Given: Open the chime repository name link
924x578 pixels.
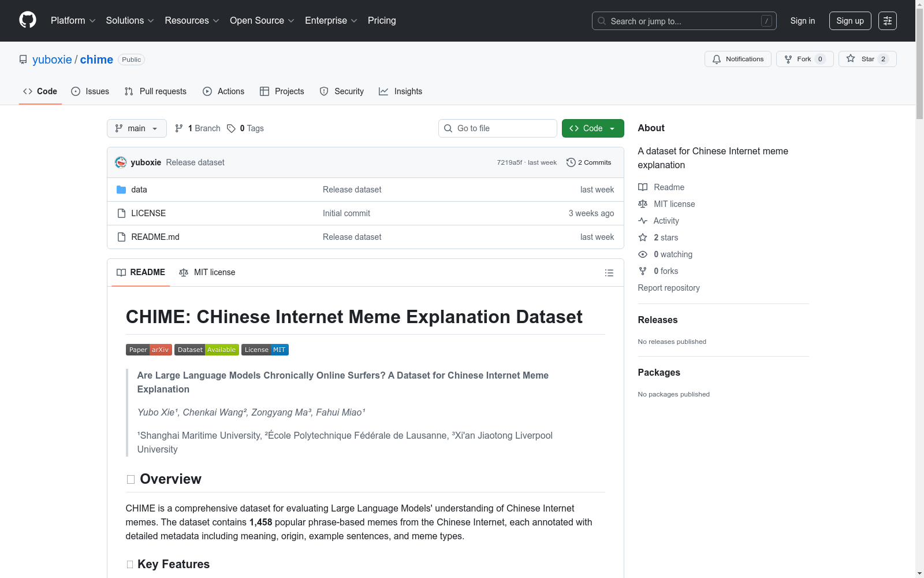Looking at the screenshot, I should 96,60.
